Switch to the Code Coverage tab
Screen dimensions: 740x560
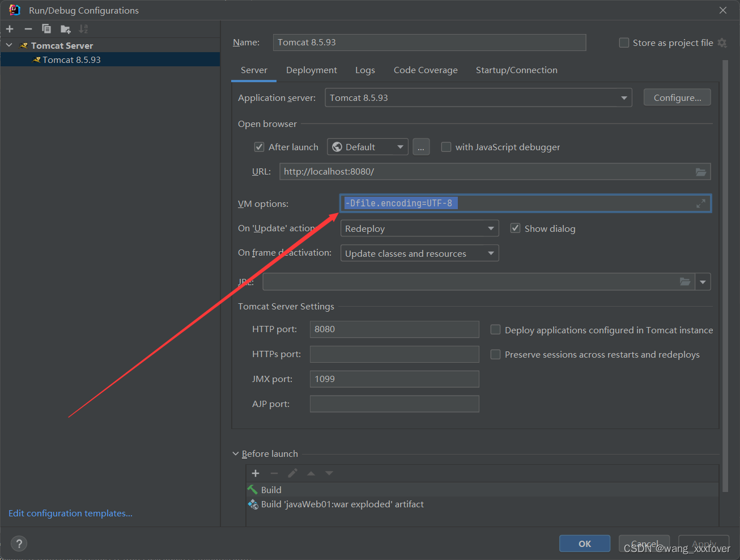[x=426, y=70]
